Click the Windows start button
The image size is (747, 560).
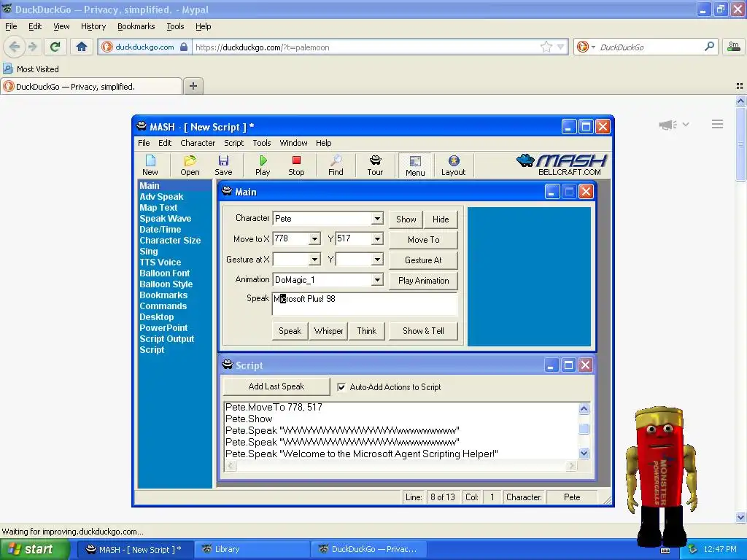click(34, 549)
